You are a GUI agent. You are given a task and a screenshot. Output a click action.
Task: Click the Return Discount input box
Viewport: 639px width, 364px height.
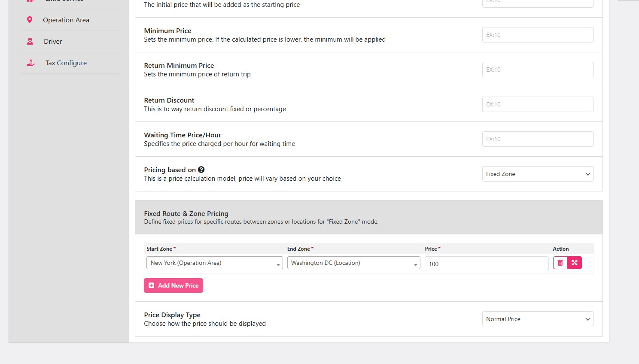pos(538,104)
